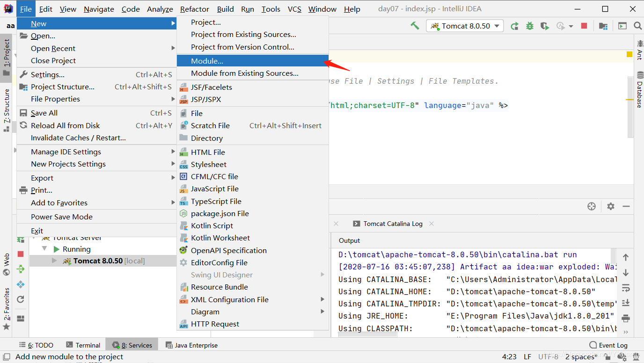Open the XML Configuration File submenu
The width and height of the screenshot is (644, 363).
[x=253, y=299]
